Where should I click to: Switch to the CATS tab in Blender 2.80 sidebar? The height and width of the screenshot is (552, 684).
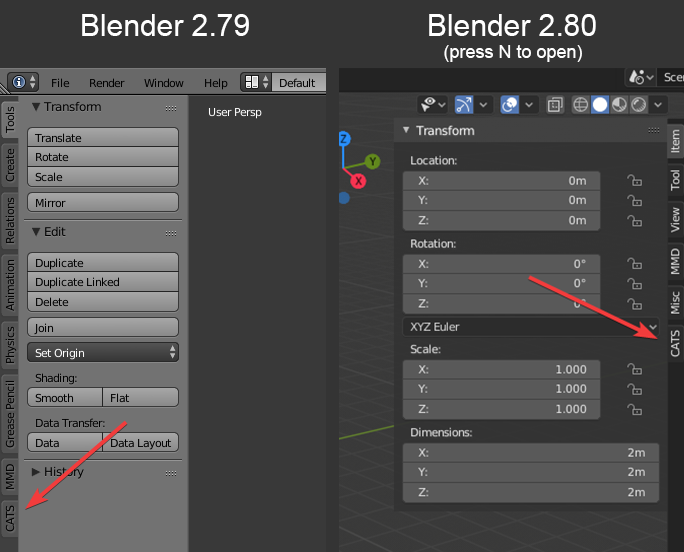(x=675, y=343)
